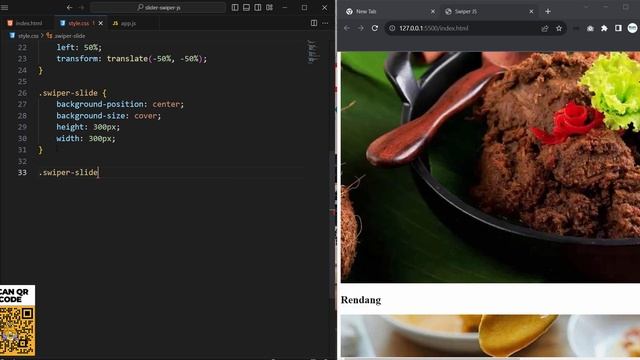
Task: Click the .swiper-slide text on line 33
Action: (x=68, y=172)
